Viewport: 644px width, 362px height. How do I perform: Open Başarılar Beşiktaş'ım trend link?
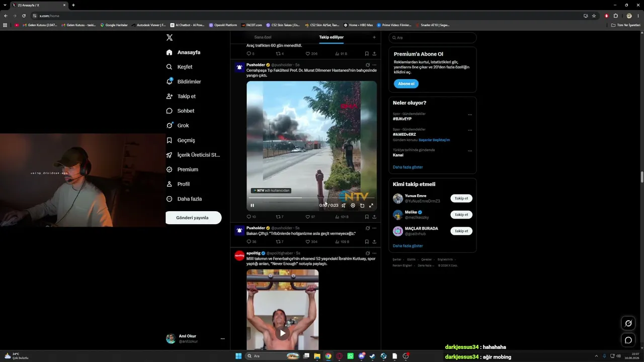434,140
